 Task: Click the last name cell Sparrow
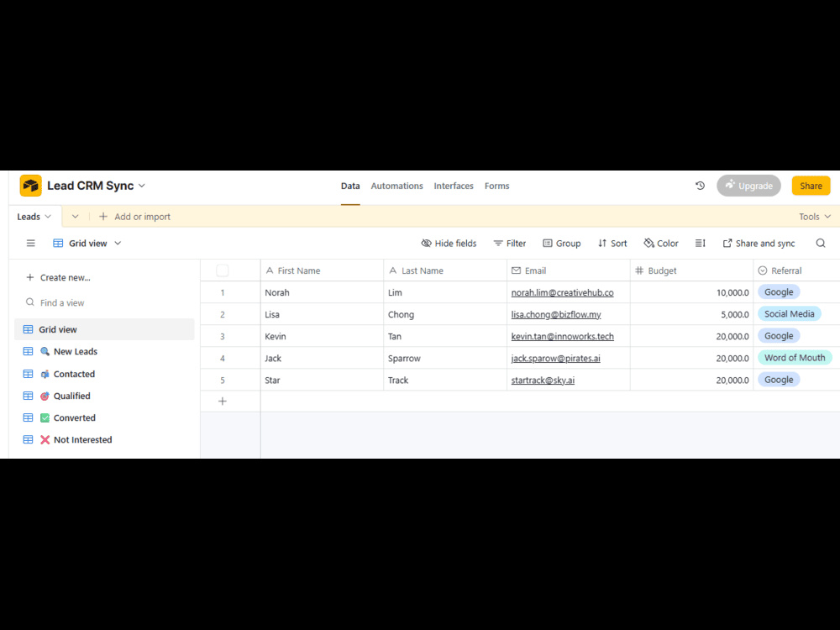click(x=445, y=359)
